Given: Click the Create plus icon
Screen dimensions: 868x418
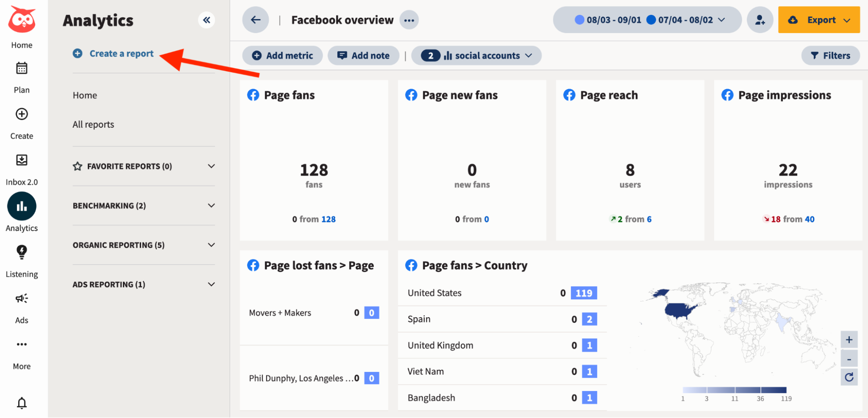Looking at the screenshot, I should [x=21, y=114].
